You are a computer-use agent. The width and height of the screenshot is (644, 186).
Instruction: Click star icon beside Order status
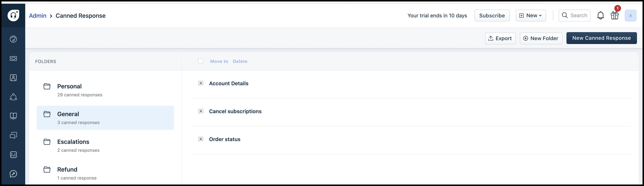coord(201,139)
